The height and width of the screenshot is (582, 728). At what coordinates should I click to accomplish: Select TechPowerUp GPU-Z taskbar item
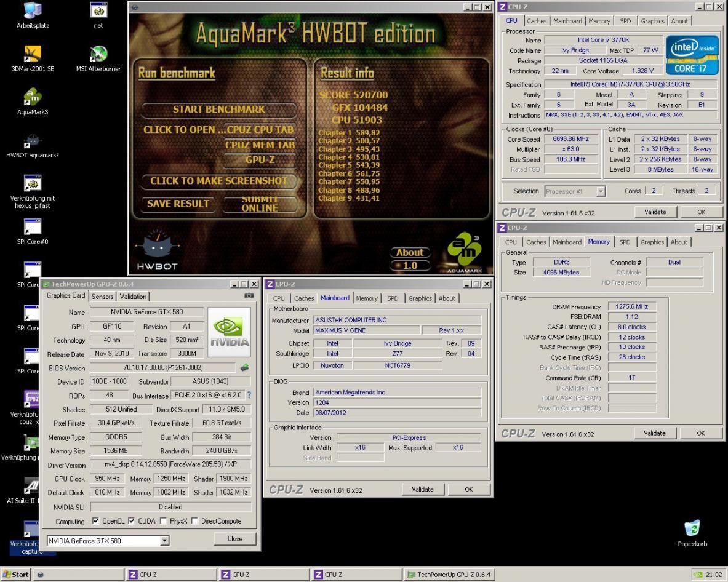click(449, 575)
